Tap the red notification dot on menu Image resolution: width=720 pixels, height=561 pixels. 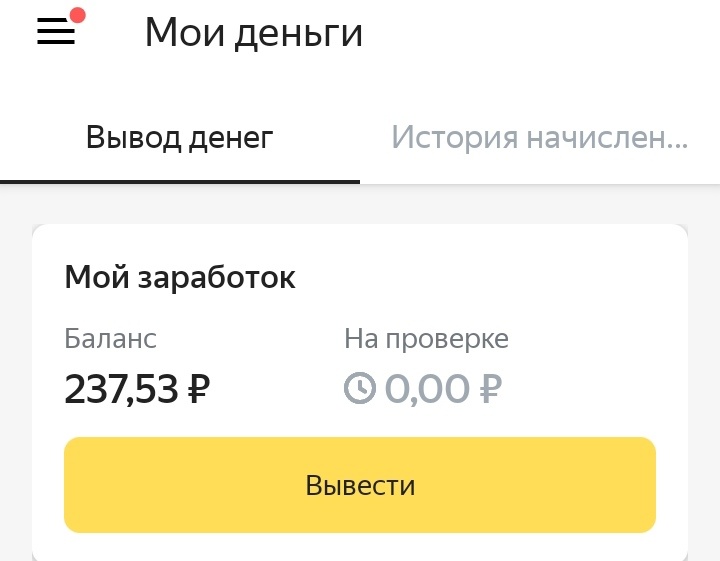point(78,15)
